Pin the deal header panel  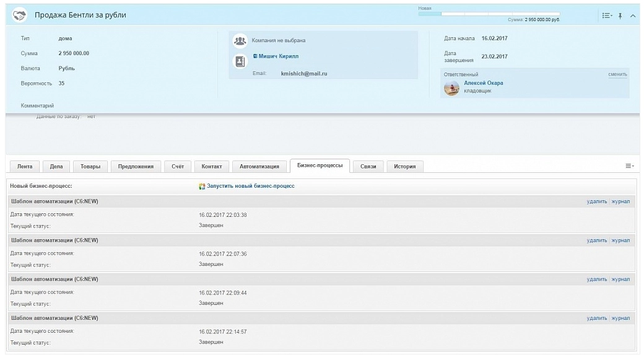click(x=620, y=15)
